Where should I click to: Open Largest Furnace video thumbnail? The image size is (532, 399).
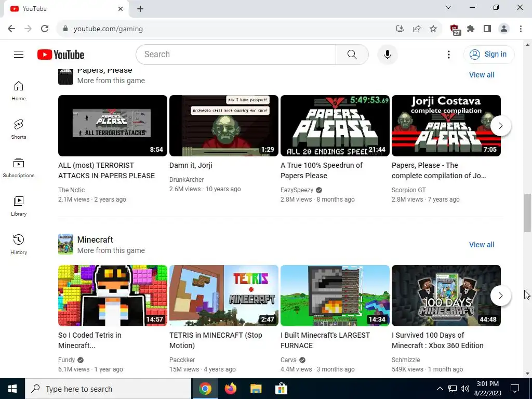(x=335, y=296)
